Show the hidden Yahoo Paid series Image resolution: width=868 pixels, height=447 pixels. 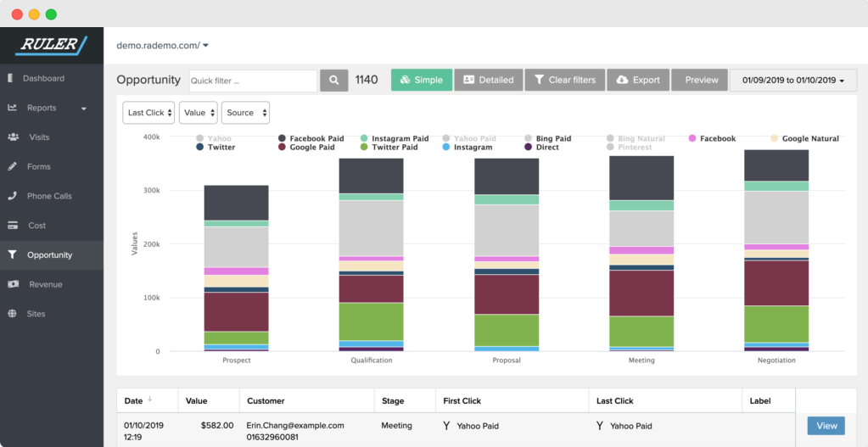(473, 138)
